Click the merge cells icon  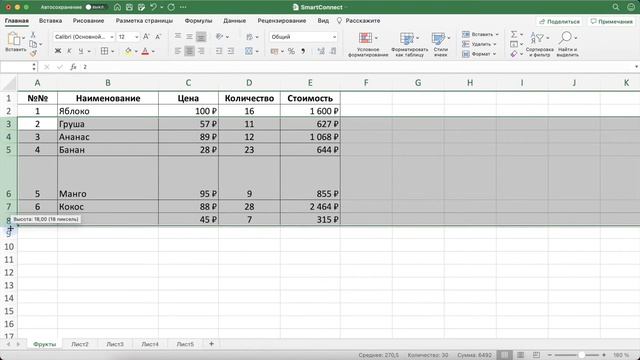click(249, 51)
